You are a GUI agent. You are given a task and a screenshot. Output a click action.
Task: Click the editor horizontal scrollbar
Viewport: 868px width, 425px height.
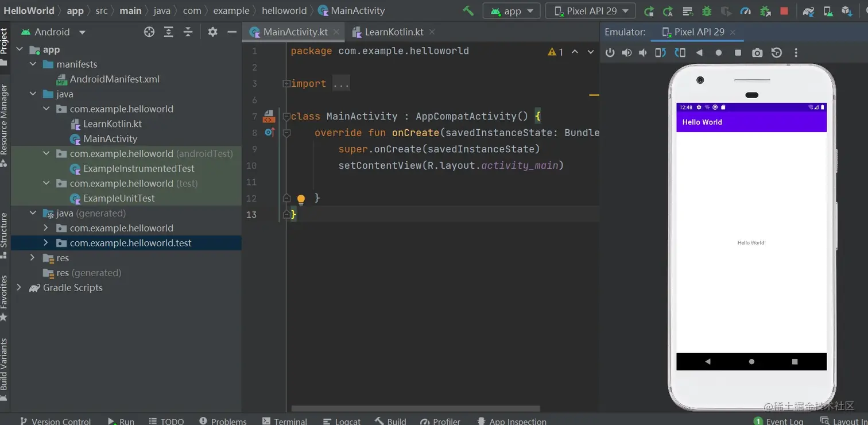tap(416, 409)
